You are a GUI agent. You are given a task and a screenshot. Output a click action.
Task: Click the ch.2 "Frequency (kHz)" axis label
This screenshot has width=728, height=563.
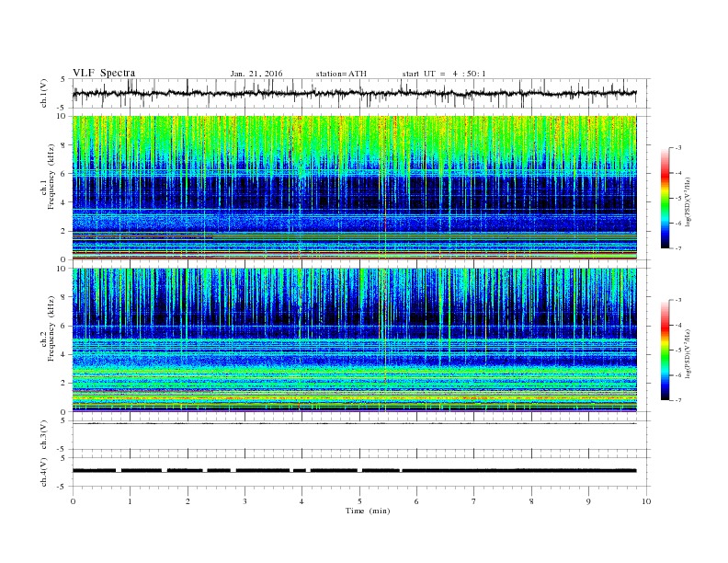tap(51, 328)
